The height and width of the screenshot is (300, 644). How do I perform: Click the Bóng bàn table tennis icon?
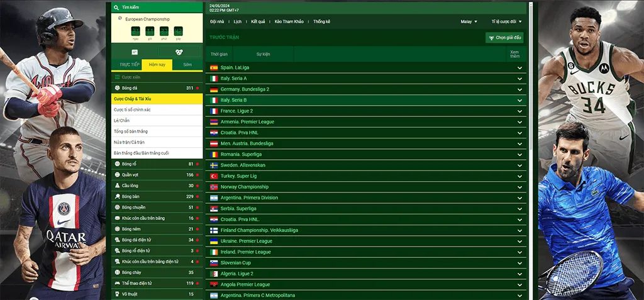pos(117,197)
